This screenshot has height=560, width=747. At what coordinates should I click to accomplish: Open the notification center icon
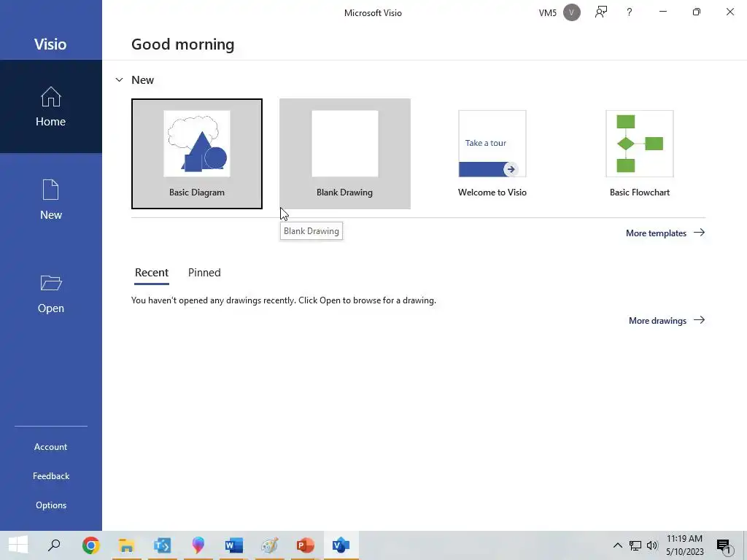point(724,546)
